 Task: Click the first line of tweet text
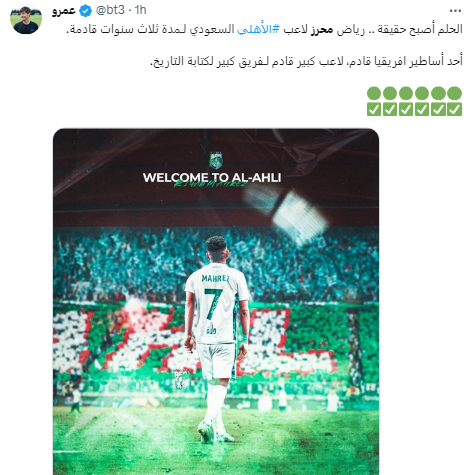pos(264,29)
